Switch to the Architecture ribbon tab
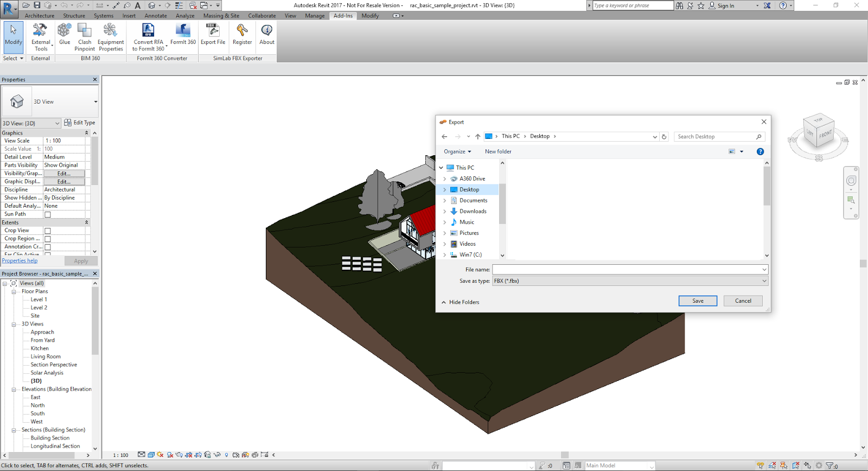Viewport: 868px width, 471px height. point(40,16)
